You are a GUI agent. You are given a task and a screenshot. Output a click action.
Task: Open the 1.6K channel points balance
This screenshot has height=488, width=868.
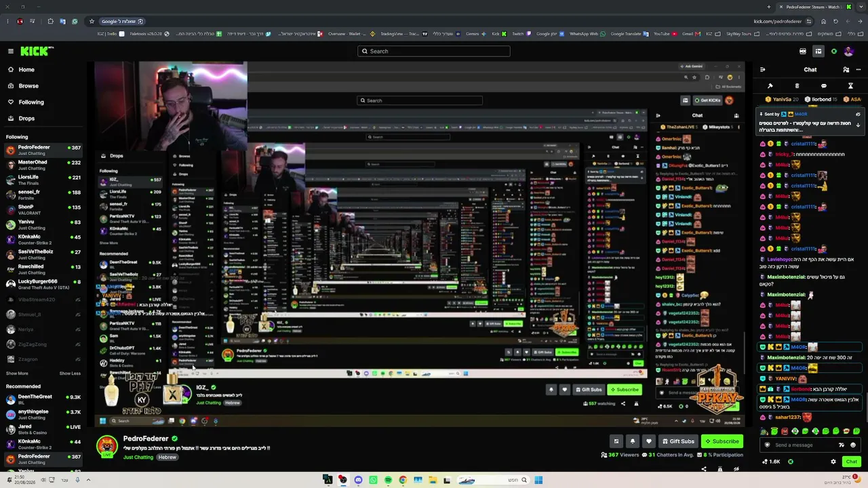pyautogui.click(x=771, y=462)
